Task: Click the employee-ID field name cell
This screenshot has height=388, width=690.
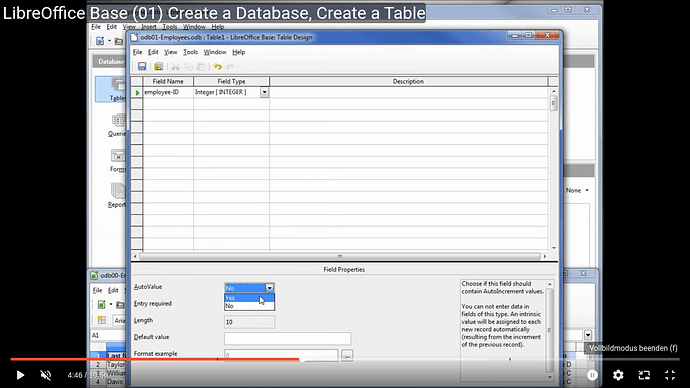Action: coord(168,92)
